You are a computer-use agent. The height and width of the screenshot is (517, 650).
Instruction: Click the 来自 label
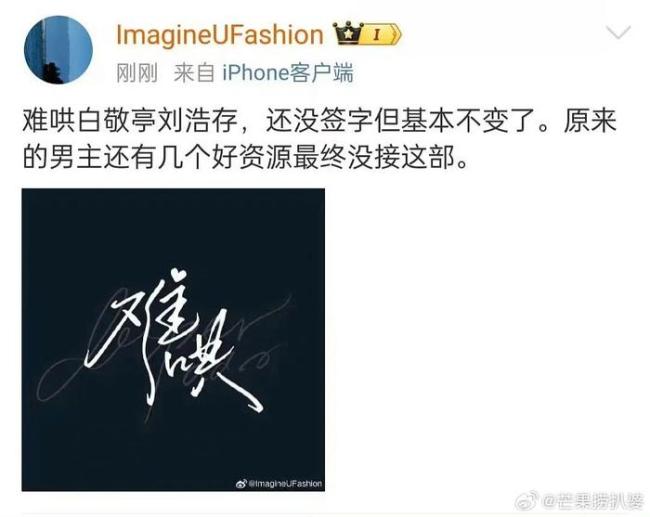tap(194, 73)
